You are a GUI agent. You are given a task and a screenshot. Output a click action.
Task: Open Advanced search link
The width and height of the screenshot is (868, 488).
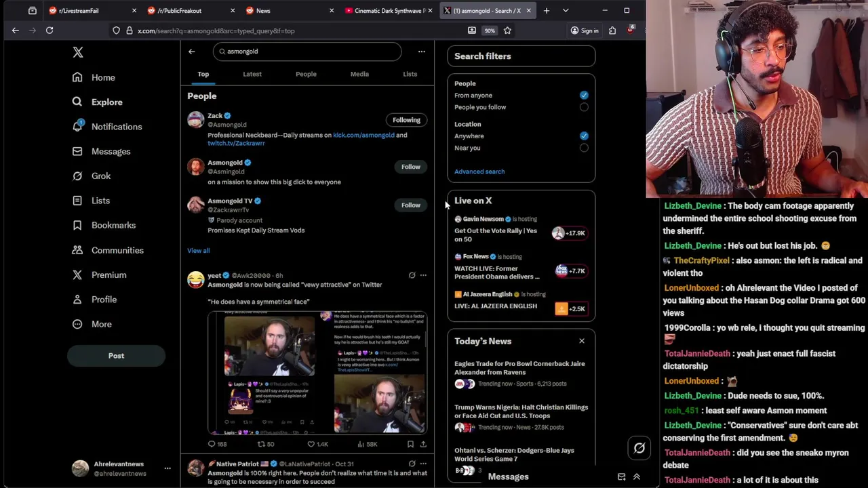[x=479, y=171]
